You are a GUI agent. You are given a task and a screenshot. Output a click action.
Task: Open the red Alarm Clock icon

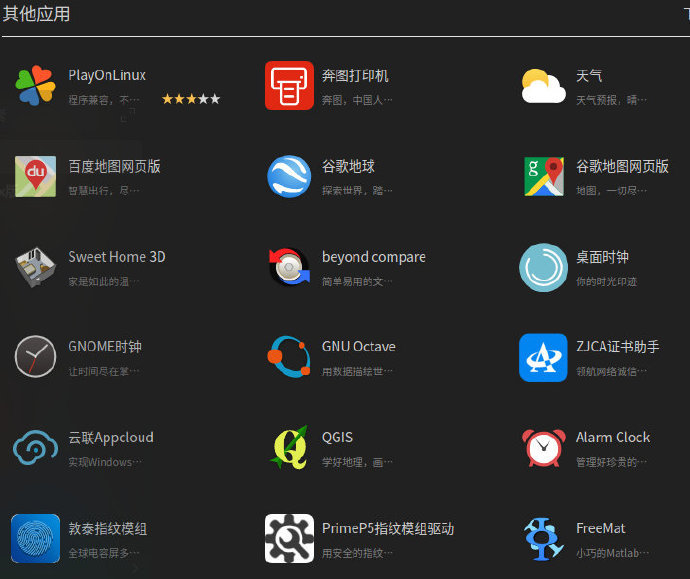coord(543,448)
